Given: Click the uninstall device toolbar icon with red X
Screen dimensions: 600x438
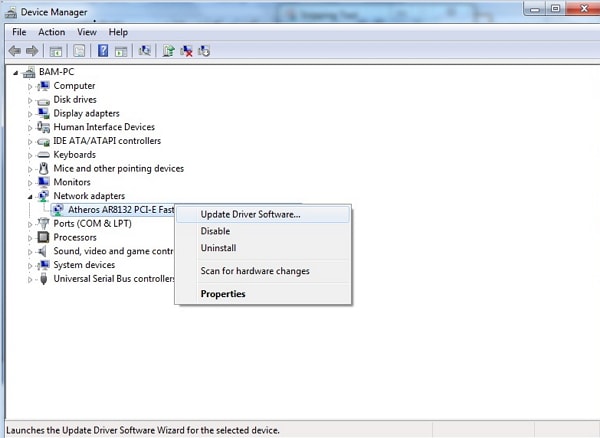Looking at the screenshot, I should click(x=186, y=51).
